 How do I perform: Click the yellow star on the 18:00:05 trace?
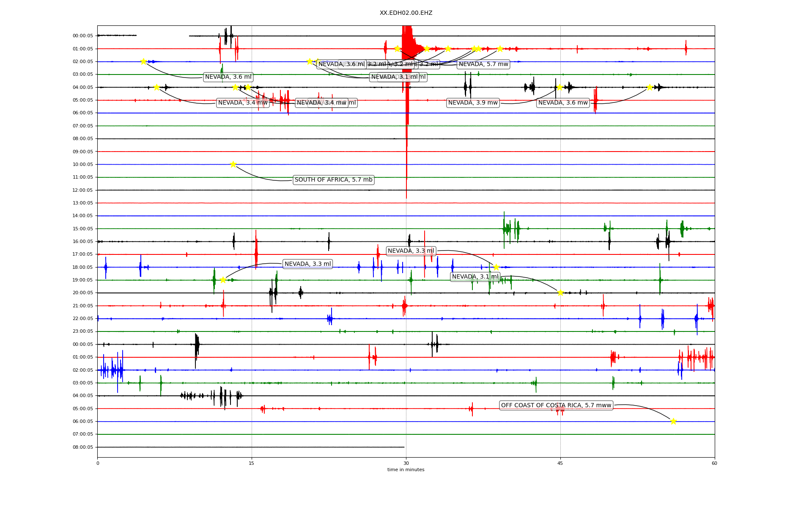[496, 267]
